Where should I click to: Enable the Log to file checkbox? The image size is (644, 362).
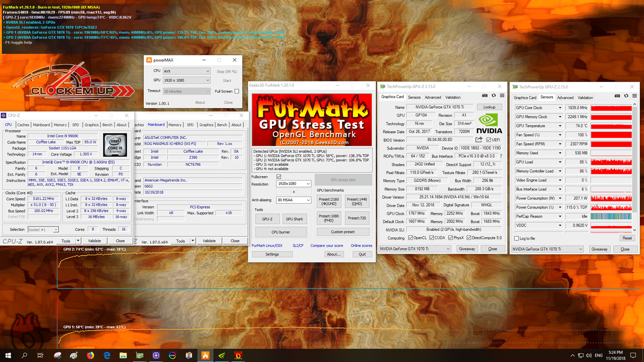coord(517,239)
